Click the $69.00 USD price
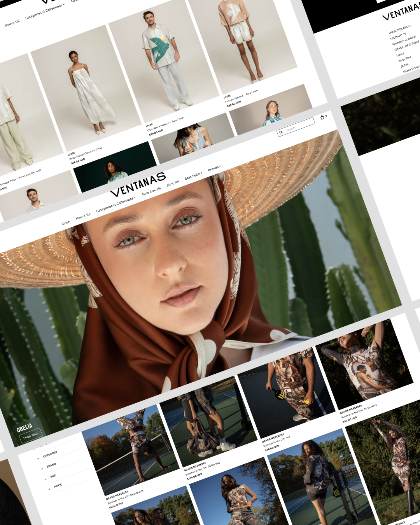This screenshot has height=525, width=420. (x=234, y=104)
